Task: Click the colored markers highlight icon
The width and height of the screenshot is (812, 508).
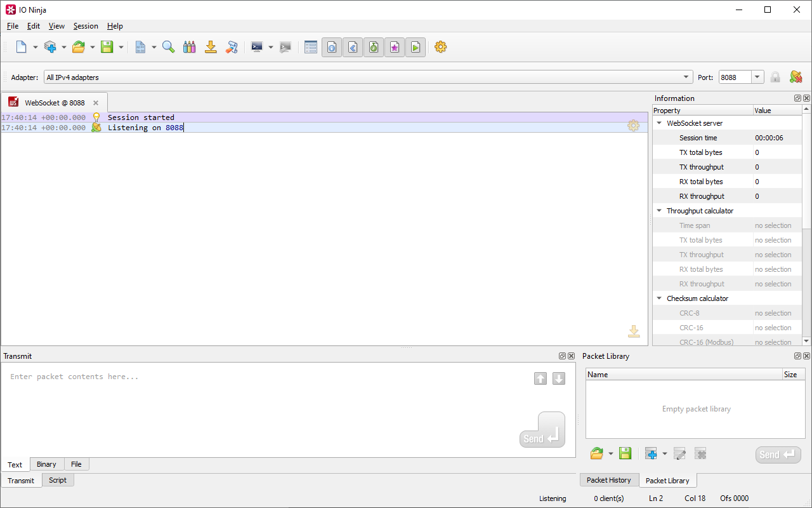Action: click(190, 47)
